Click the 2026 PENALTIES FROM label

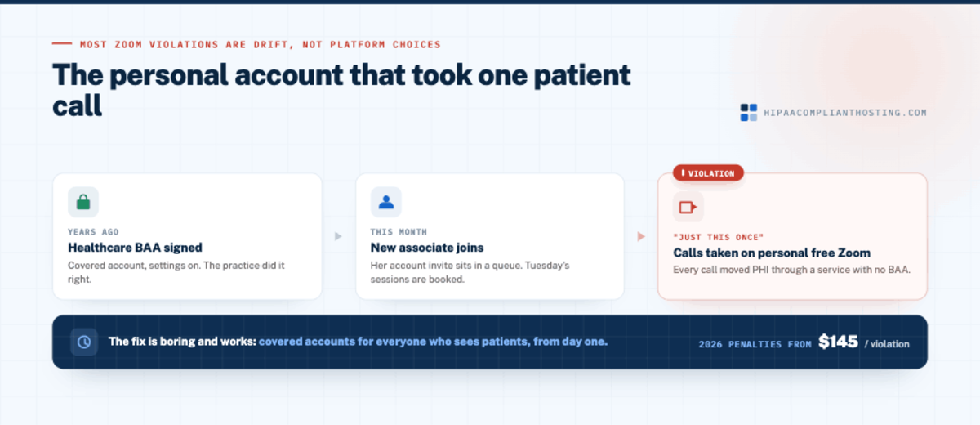(755, 344)
